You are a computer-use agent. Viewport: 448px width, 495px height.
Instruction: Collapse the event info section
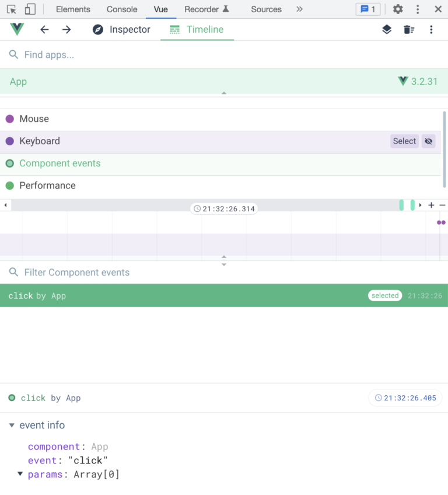click(x=12, y=425)
